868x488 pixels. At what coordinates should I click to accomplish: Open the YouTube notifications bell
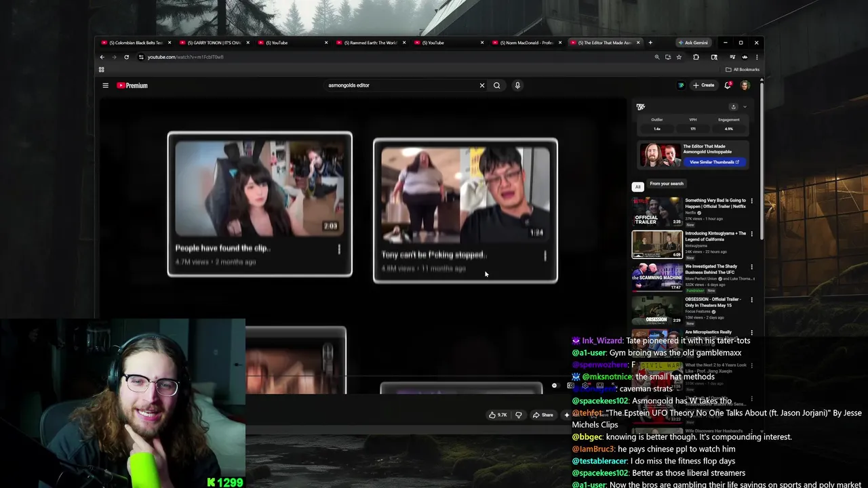click(728, 85)
